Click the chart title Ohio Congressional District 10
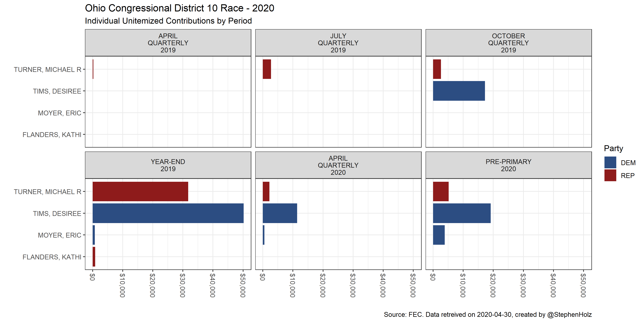The height and width of the screenshot is (322, 644). (179, 8)
